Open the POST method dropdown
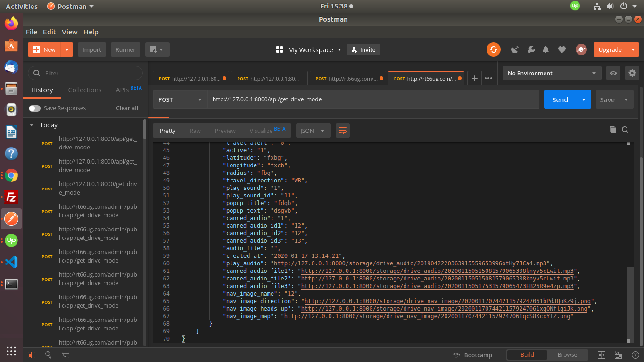 coord(180,99)
